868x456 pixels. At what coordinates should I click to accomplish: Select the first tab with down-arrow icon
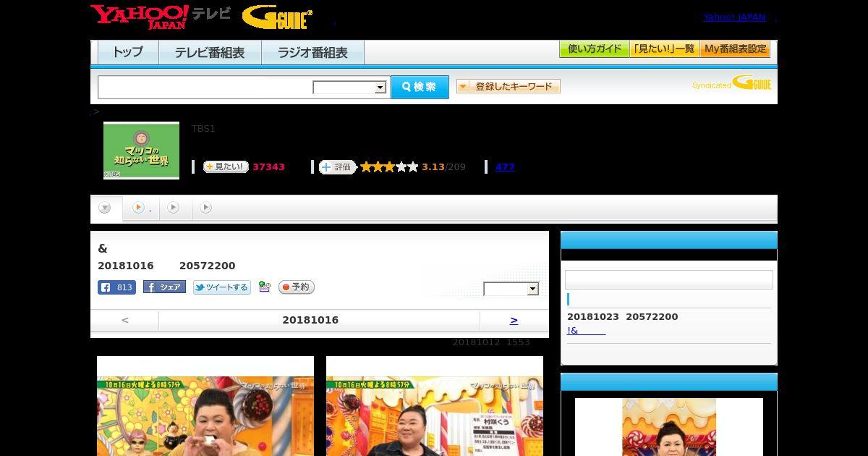click(106, 208)
